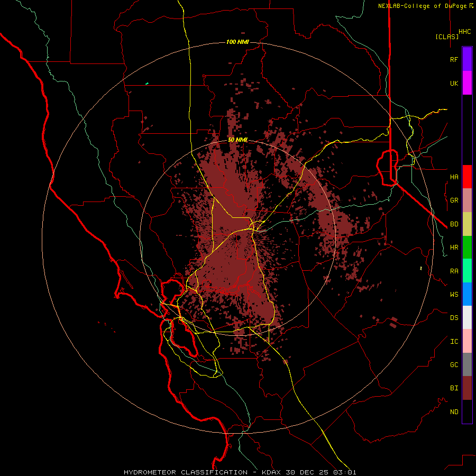Click the HR green legend swatch
Image resolution: width=476 pixels, height=476 pixels.
pyautogui.click(x=467, y=247)
